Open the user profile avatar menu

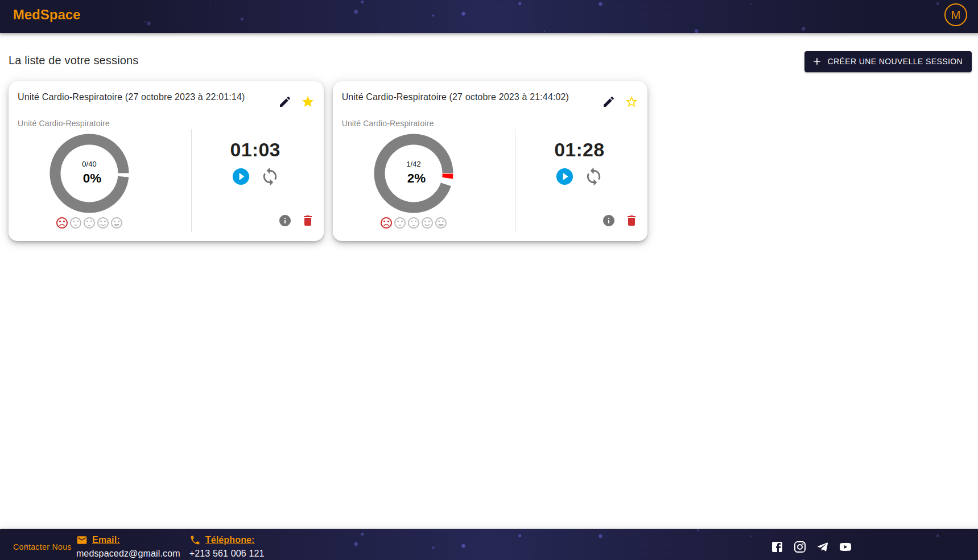click(x=955, y=15)
